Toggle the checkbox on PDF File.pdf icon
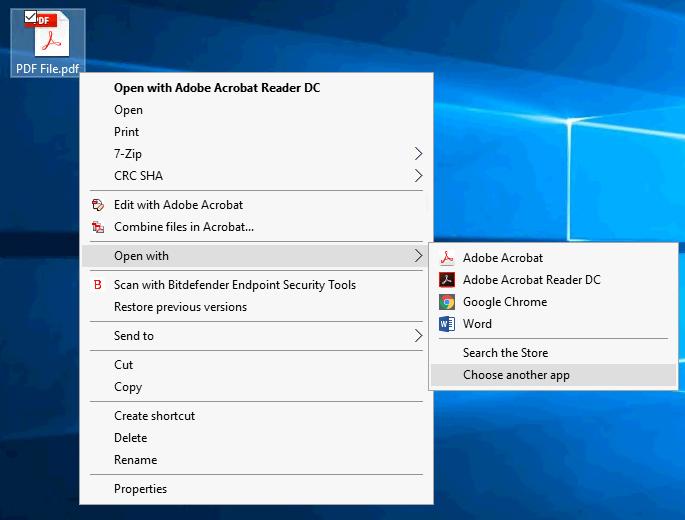 pos(30,17)
